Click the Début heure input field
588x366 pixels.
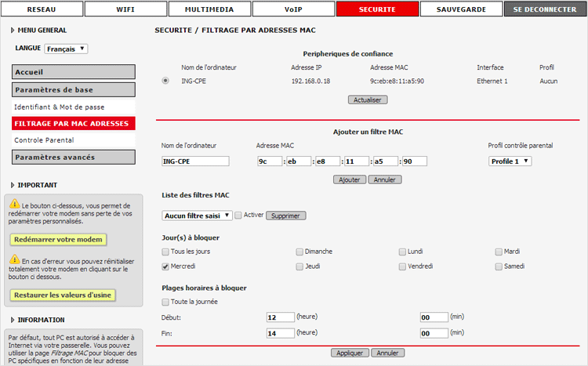pyautogui.click(x=280, y=317)
